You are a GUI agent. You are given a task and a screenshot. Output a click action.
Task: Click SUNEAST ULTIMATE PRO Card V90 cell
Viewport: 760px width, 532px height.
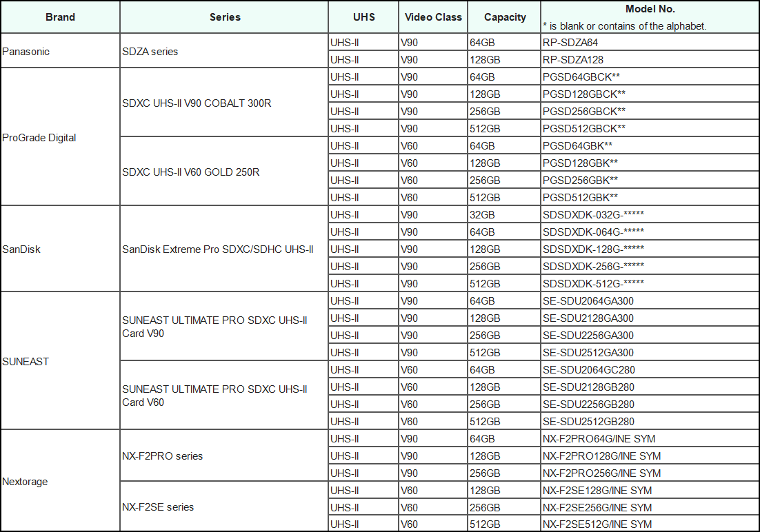click(224, 327)
